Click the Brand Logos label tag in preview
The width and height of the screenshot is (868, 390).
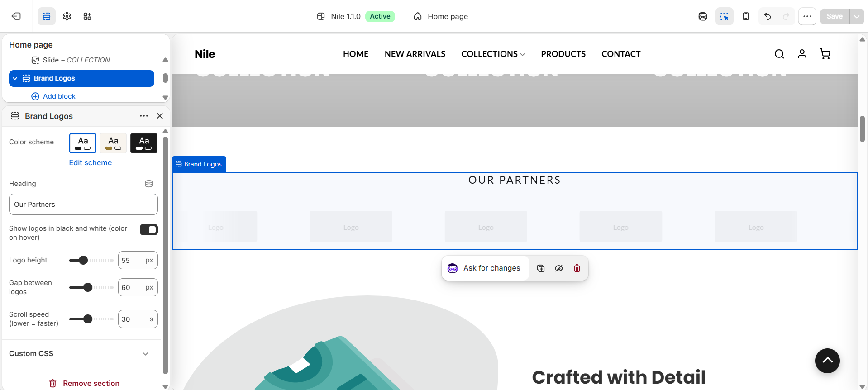pyautogui.click(x=199, y=164)
